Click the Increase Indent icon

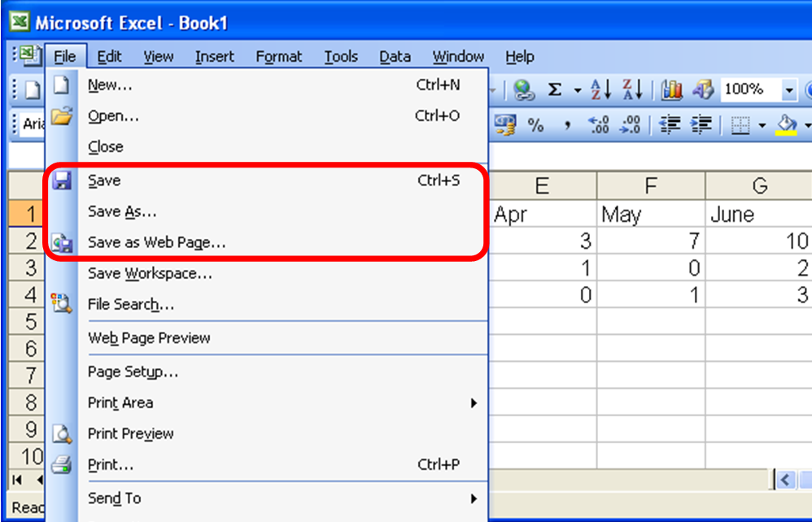(700, 124)
